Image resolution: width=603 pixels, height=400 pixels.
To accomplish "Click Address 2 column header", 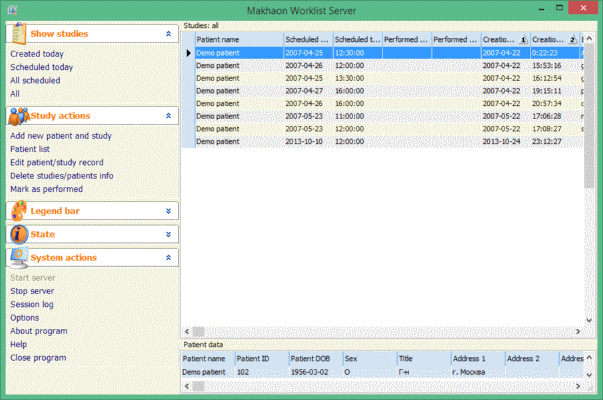I will (532, 358).
